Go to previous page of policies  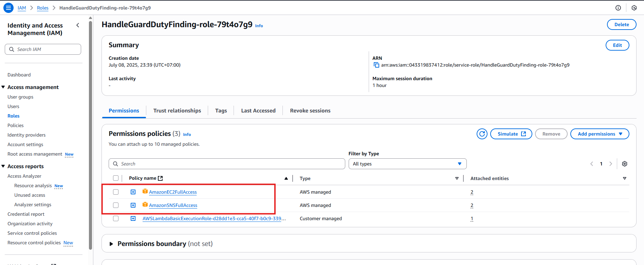tap(592, 164)
